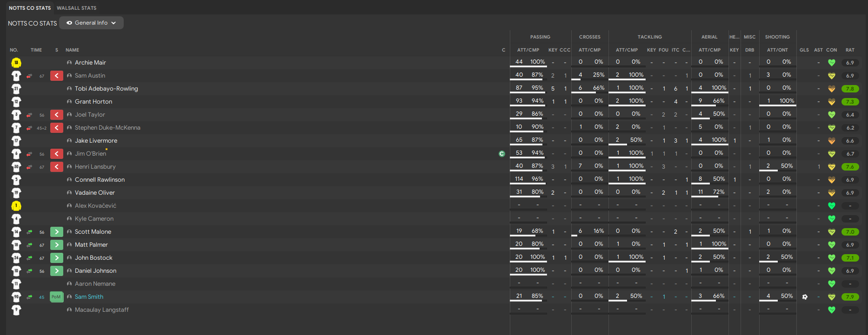Screen dimensions: 868x335
Task: Click the swap arrows icon in Sam Smith's row
Action: [x=30, y=297]
